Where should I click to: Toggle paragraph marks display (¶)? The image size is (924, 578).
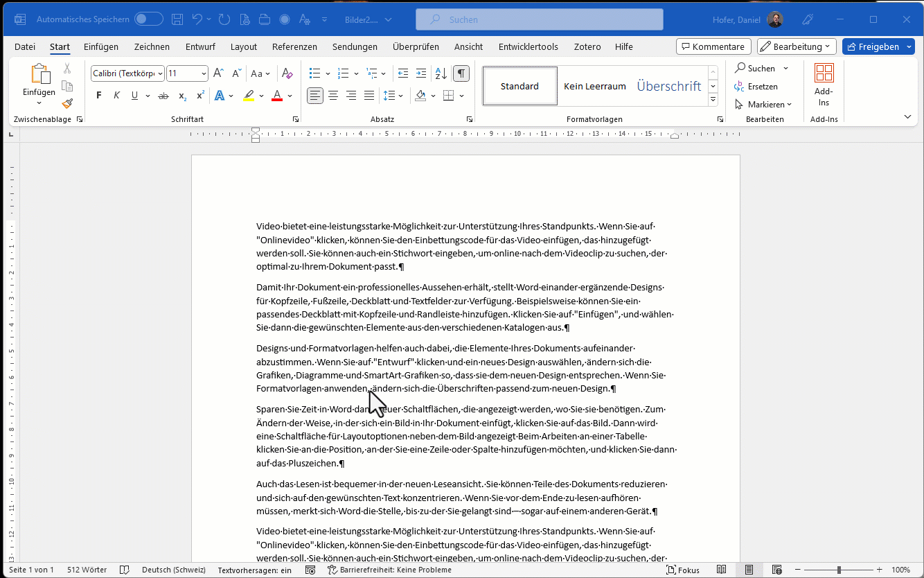[461, 73]
